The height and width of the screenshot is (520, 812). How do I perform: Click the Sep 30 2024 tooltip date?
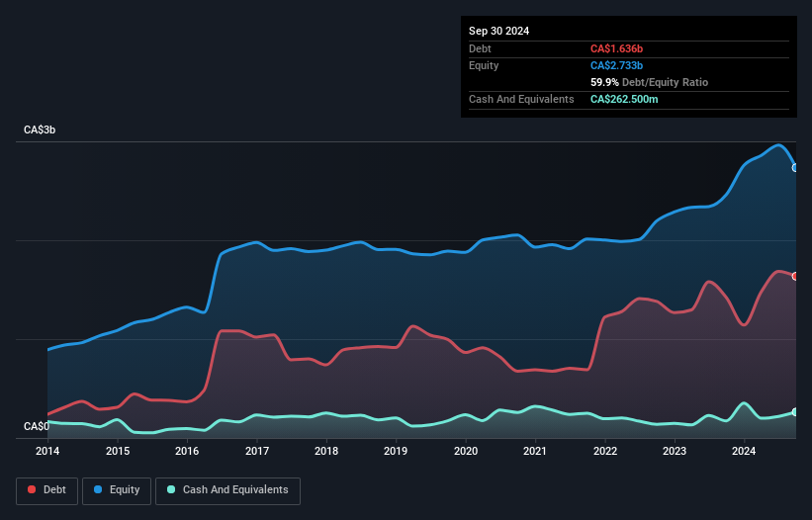coord(498,31)
